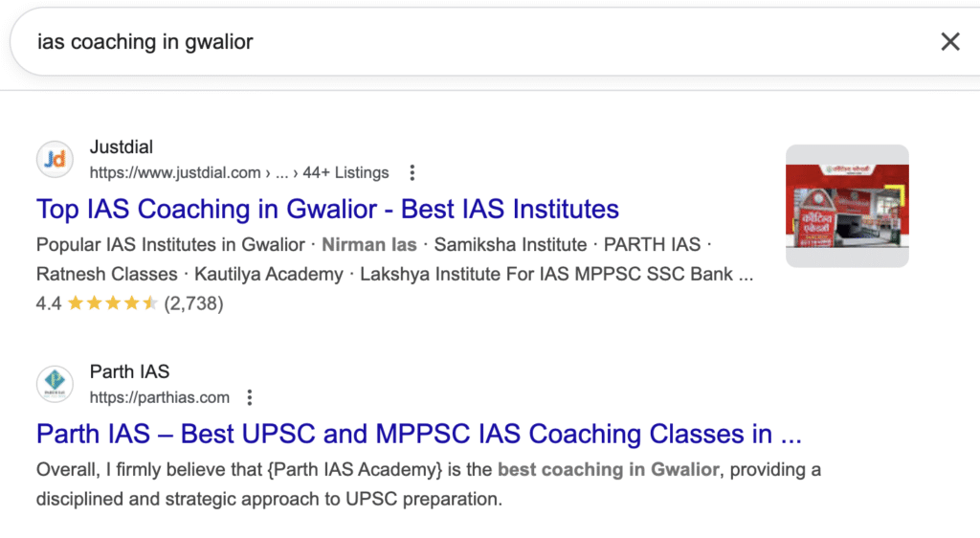
Task: Click the bold "best coaching in Gwalior" text
Action: (608, 470)
